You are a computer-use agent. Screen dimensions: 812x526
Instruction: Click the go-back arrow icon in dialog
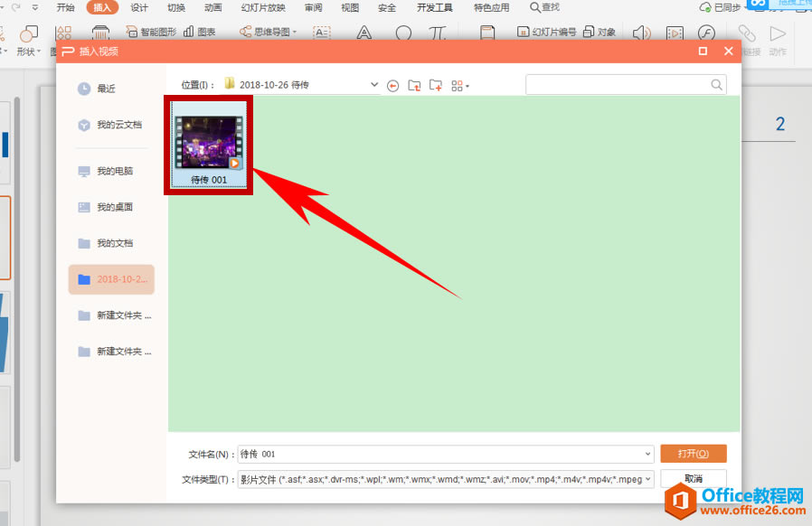tap(393, 86)
